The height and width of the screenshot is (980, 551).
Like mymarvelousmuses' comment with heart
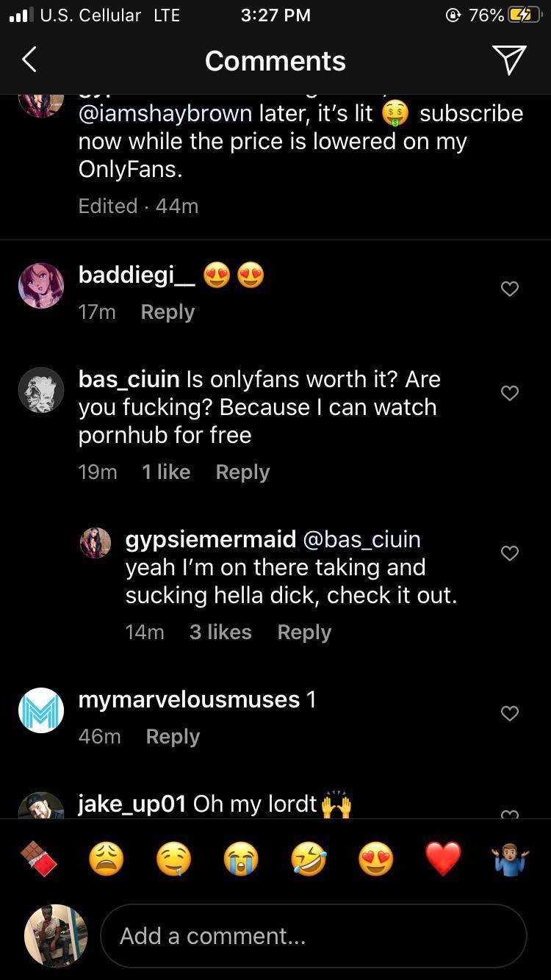509,713
